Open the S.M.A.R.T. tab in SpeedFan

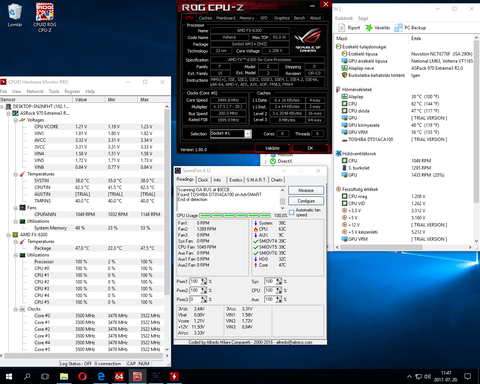256,180
